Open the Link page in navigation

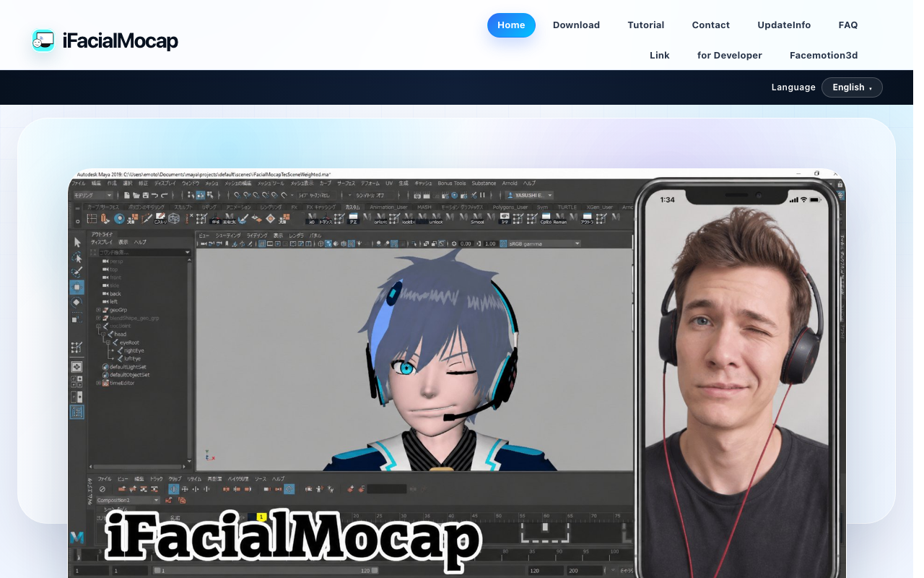tap(660, 56)
